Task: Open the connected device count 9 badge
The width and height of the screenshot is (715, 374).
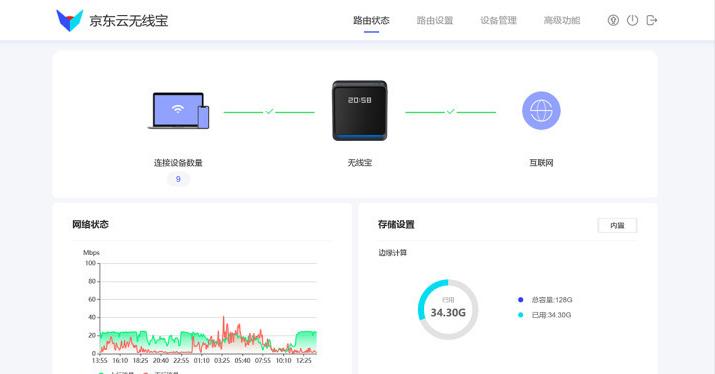Action: (178, 179)
